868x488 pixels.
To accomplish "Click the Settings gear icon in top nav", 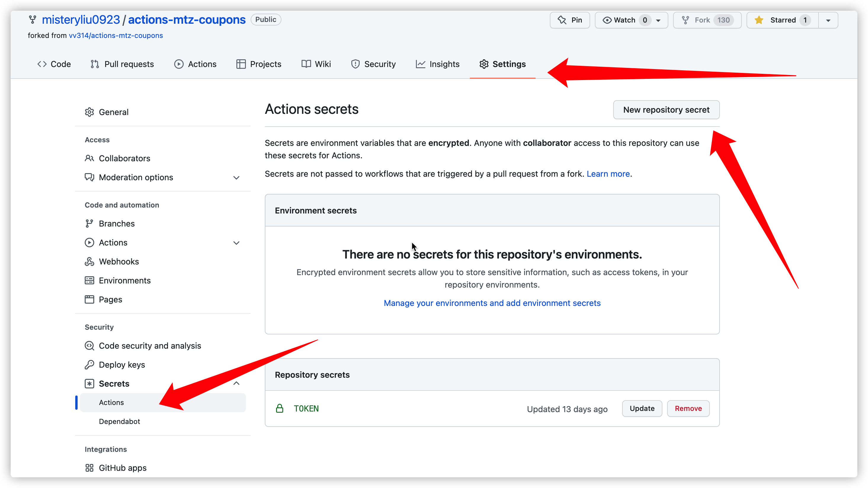I will tap(484, 64).
